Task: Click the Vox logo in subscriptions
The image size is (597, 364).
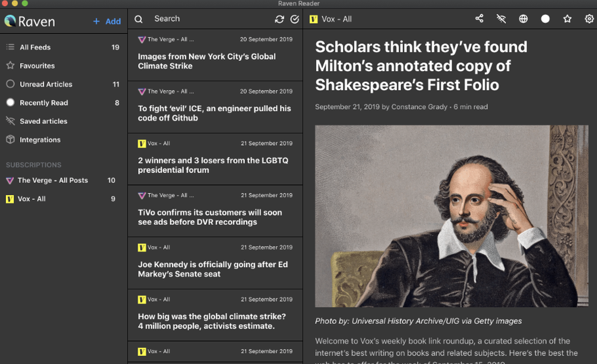Action: (x=10, y=199)
